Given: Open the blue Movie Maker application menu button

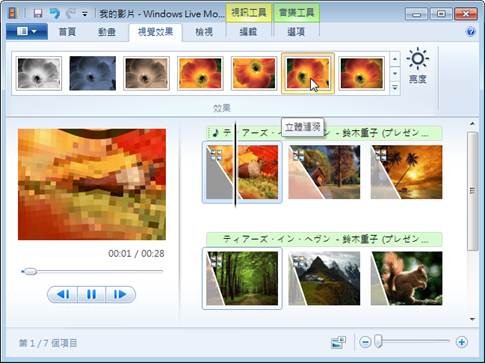Looking at the screenshot, I should 27,32.
